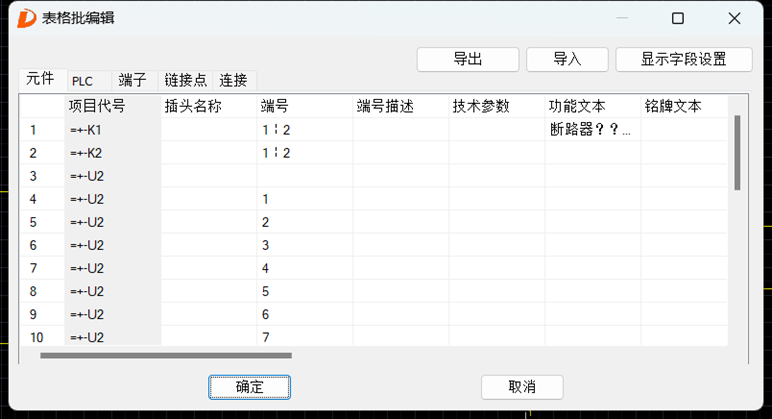Image resolution: width=772 pixels, height=419 pixels.
Task: Click the 断路器 function text cell in row 1
Action: (592, 129)
